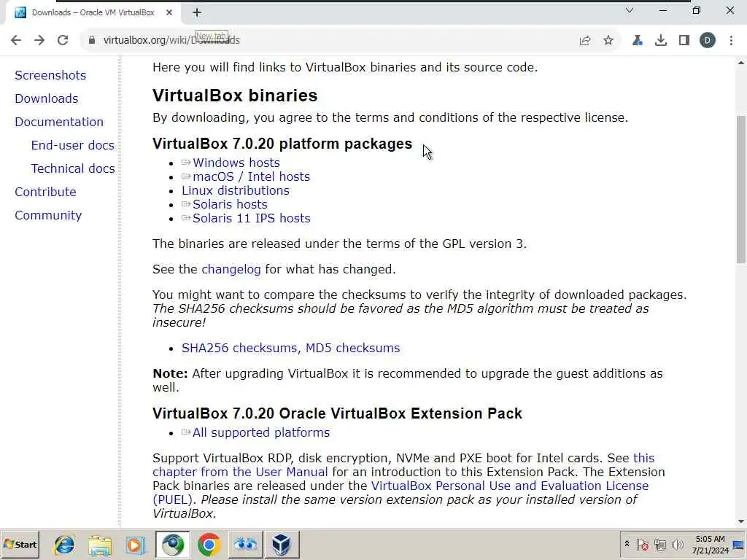Open Chrome Labs flask icon
747x560 pixels.
tap(637, 41)
